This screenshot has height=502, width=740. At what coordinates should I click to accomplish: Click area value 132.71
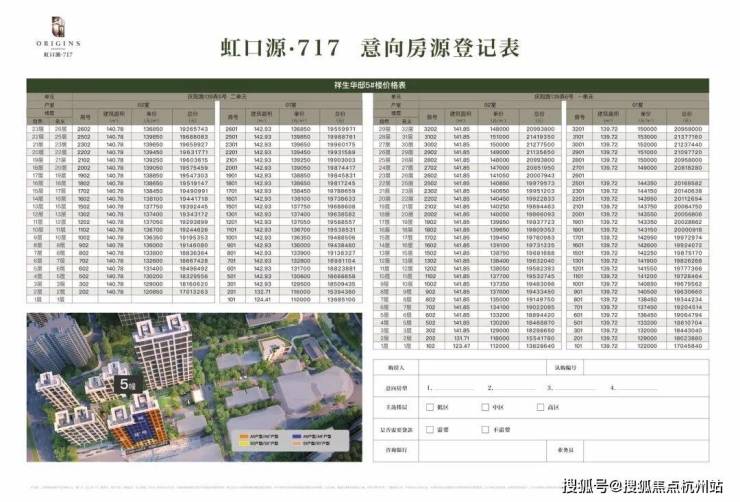pyautogui.click(x=262, y=292)
